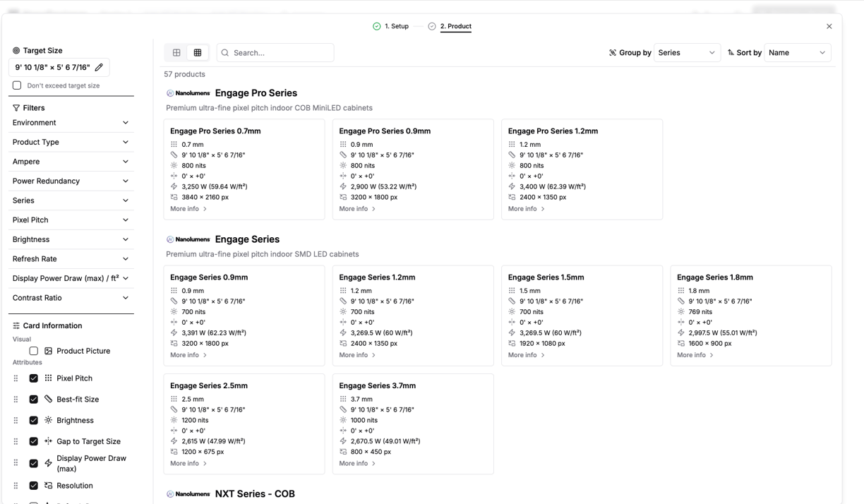The width and height of the screenshot is (864, 504).
Task: Click the Card Information icon
Action: click(x=16, y=326)
